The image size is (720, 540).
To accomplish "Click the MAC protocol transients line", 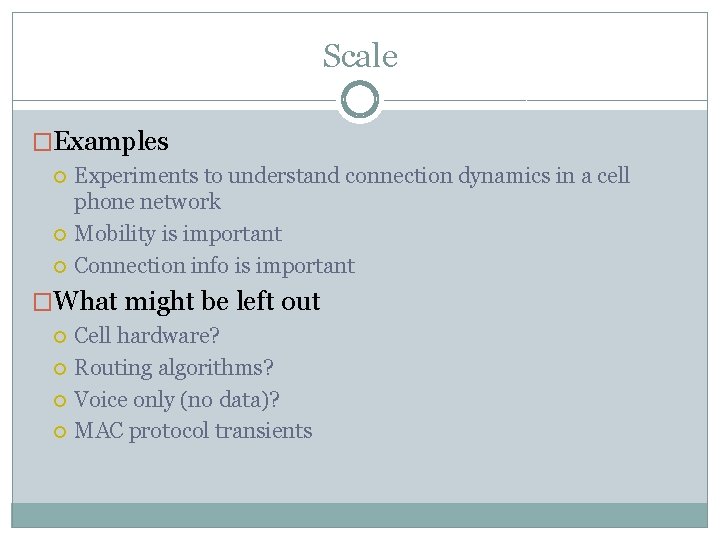I will click(x=193, y=432).
